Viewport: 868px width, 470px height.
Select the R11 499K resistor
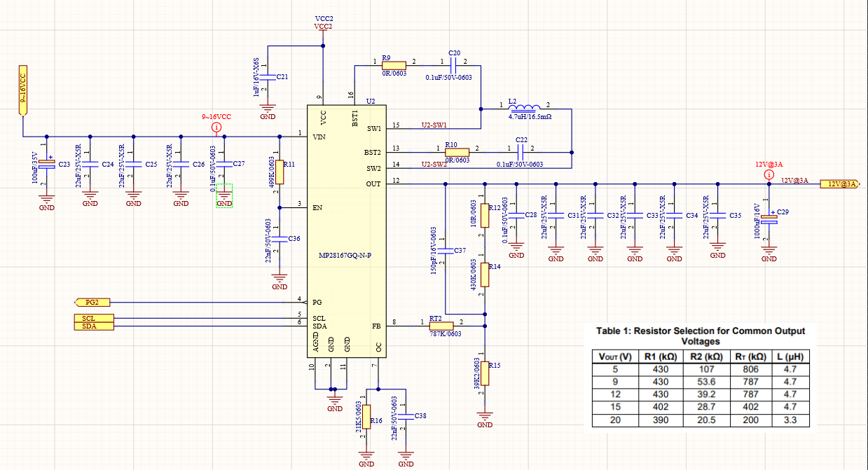pyautogui.click(x=280, y=171)
